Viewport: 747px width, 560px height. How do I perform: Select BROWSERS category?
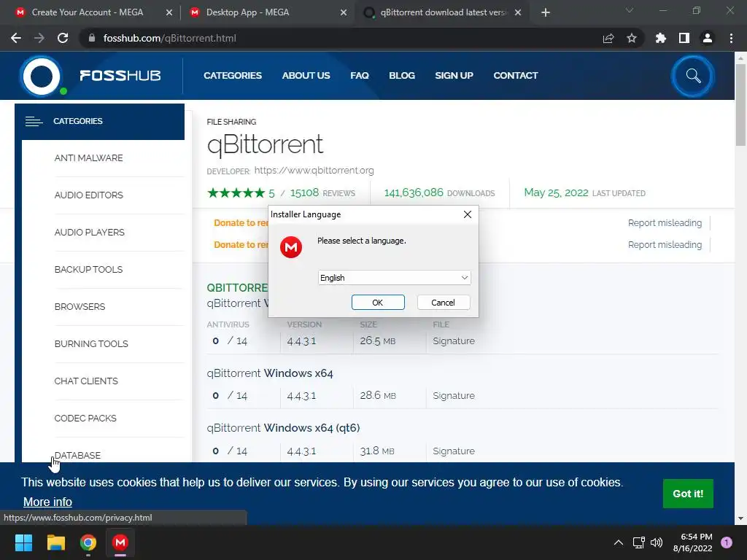tap(80, 307)
